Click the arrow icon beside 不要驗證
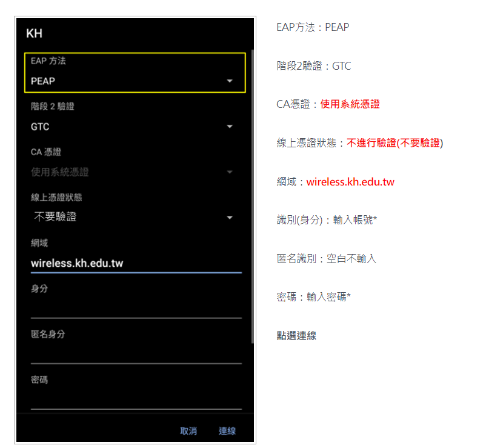The width and height of the screenshot is (486, 448). point(230,218)
